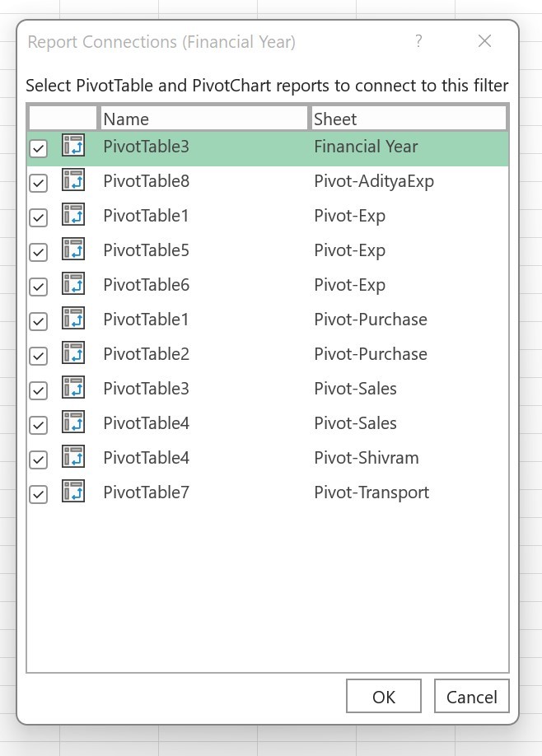Click the Name column header
This screenshot has height=756, width=542.
click(203, 119)
